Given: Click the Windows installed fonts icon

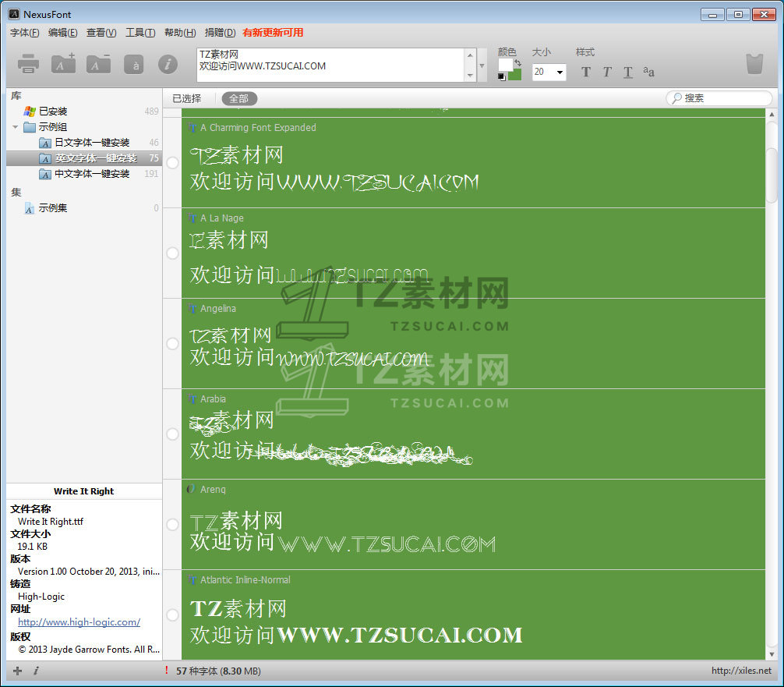Looking at the screenshot, I should pos(30,111).
